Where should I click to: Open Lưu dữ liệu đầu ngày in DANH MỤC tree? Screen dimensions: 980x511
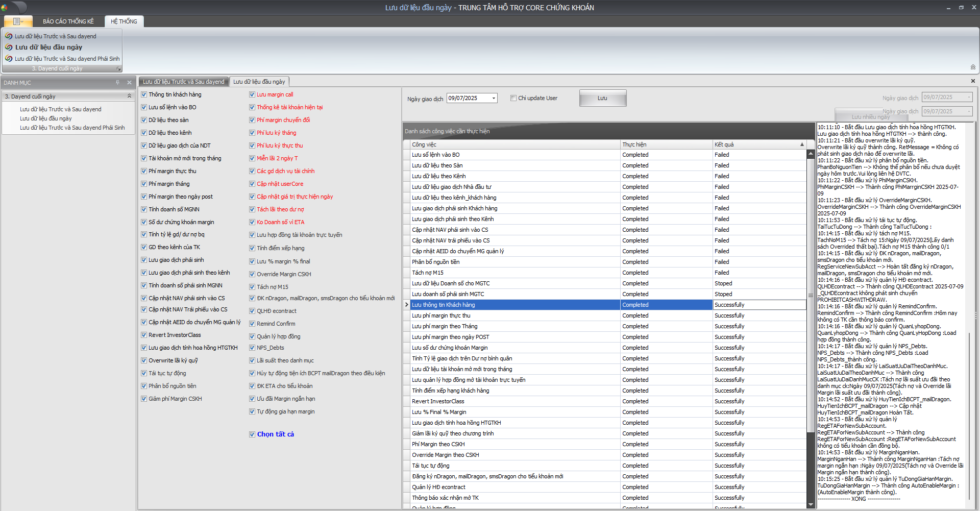[45, 118]
